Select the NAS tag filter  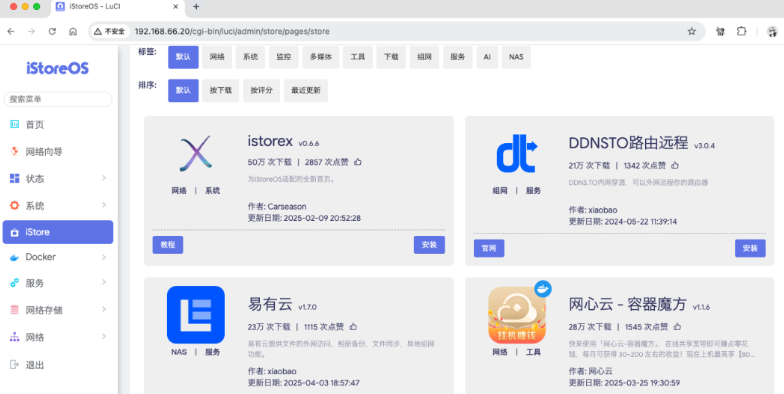[x=516, y=57]
